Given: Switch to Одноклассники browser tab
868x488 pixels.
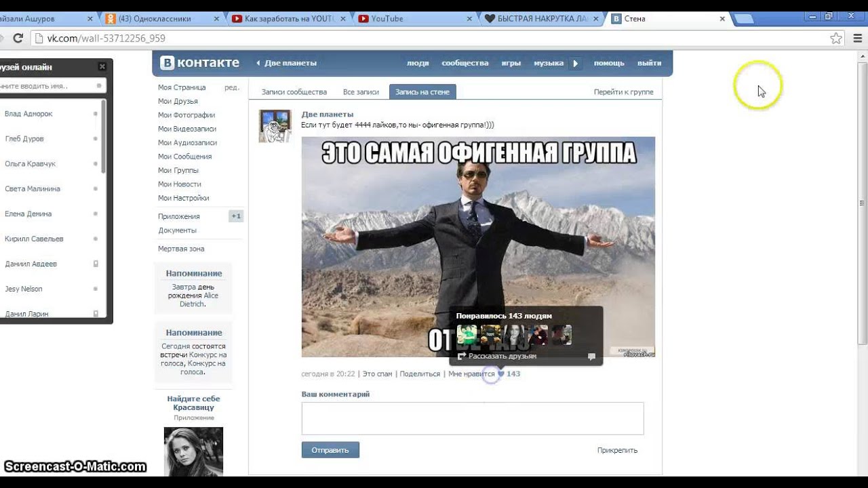Looking at the screenshot, I should tap(161, 19).
